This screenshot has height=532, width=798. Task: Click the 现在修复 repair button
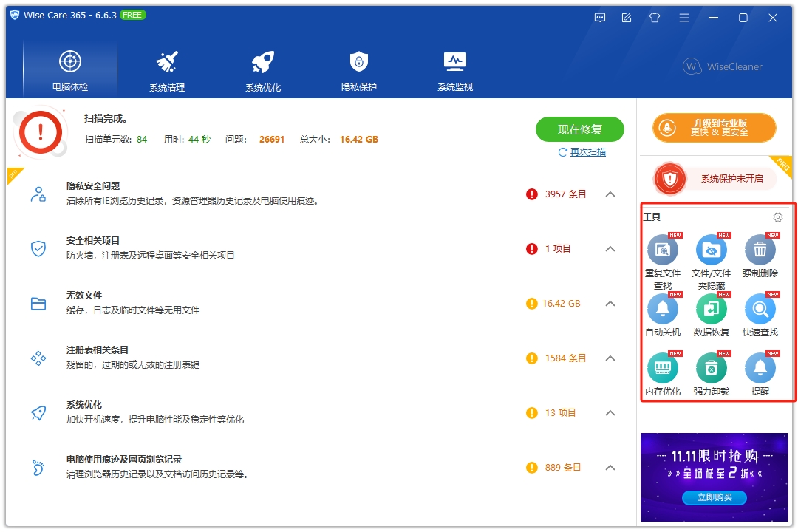580,129
